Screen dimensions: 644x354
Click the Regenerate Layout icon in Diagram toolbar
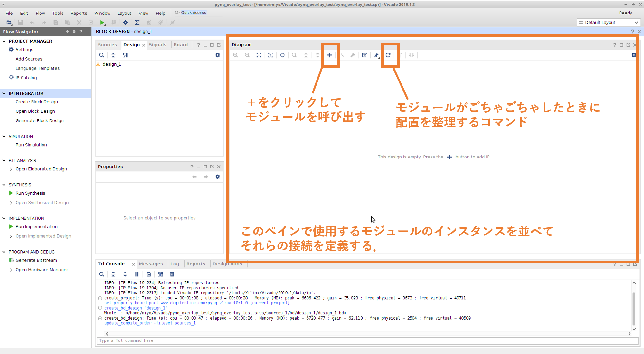[388, 55]
